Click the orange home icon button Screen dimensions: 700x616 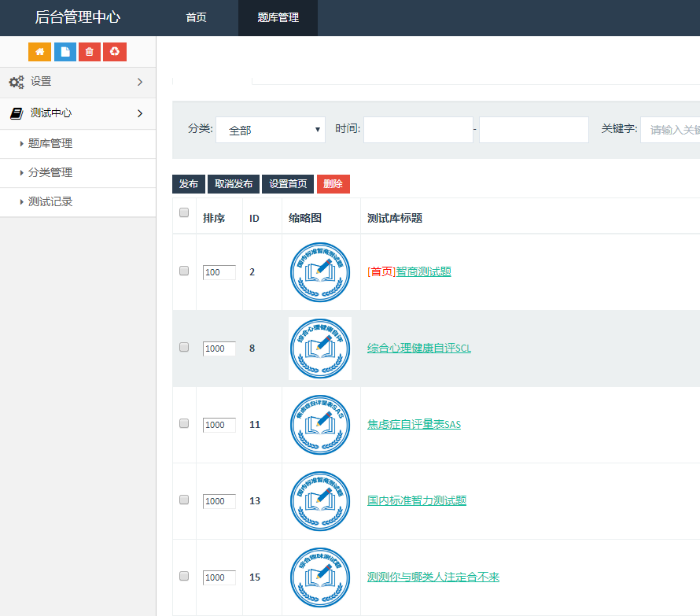click(x=39, y=52)
